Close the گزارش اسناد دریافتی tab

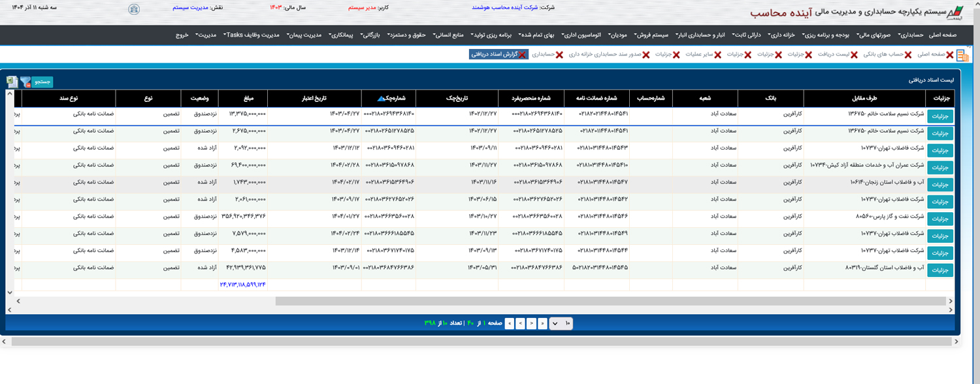click(x=523, y=55)
